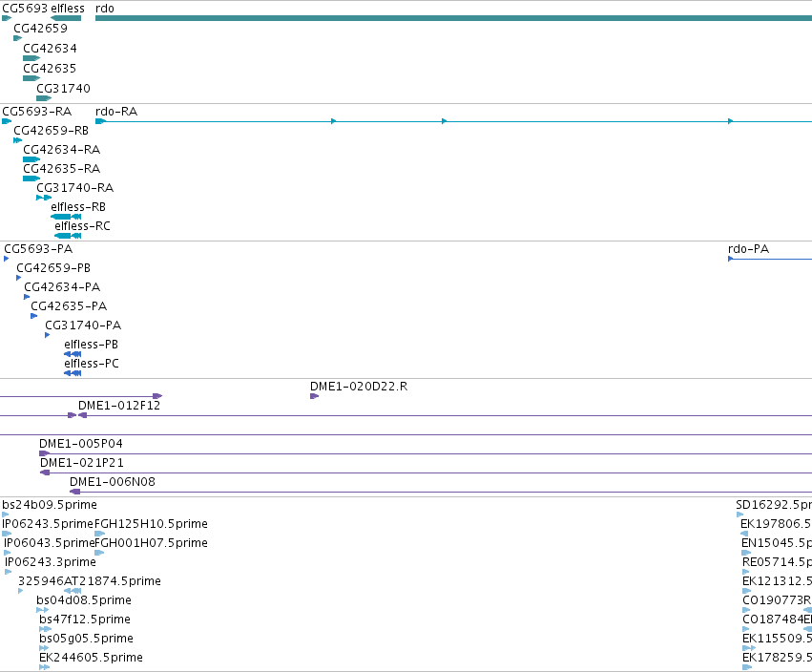812x672 pixels.
Task: Select the EN15045 EST label
Action: pyautogui.click(x=777, y=543)
